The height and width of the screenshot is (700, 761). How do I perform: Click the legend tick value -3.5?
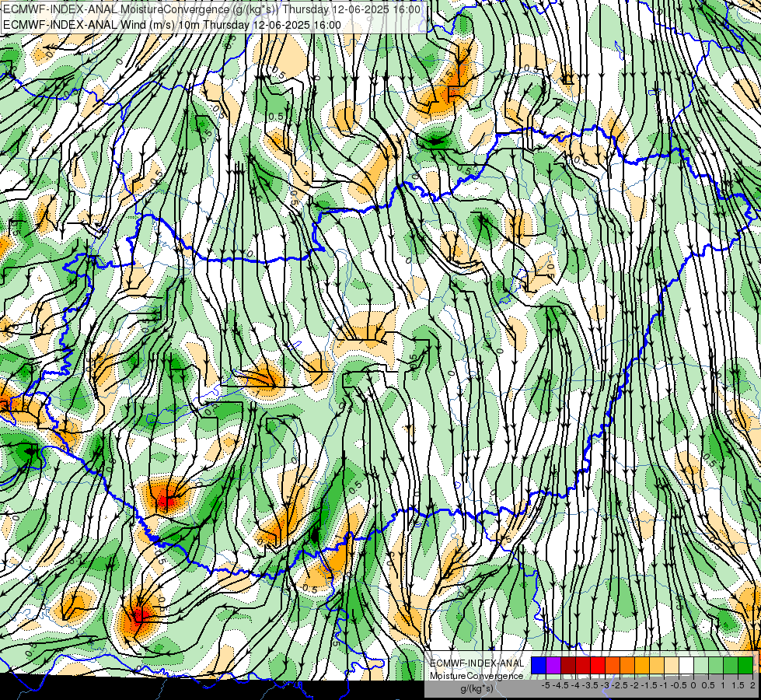(x=590, y=685)
